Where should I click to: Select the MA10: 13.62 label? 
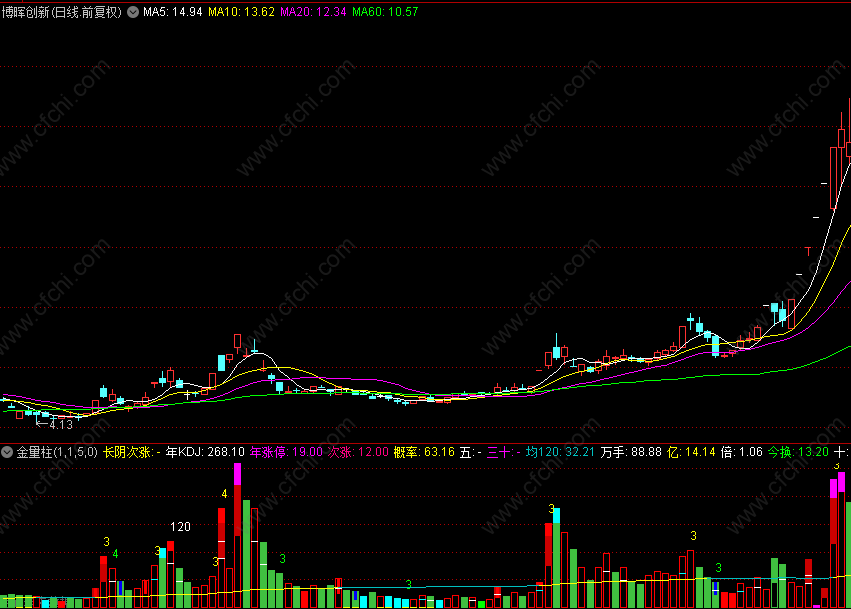tap(242, 12)
